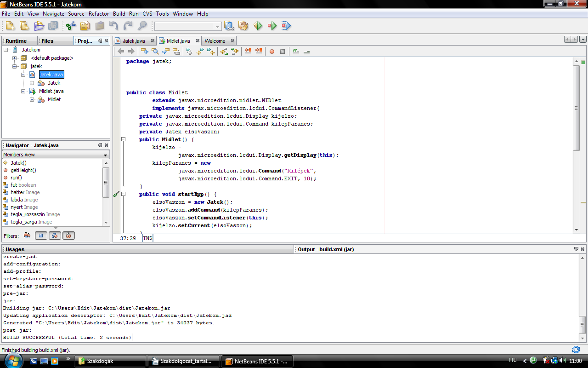Open Project using the folder icon
588x368 pixels.
pyautogui.click(x=39, y=26)
